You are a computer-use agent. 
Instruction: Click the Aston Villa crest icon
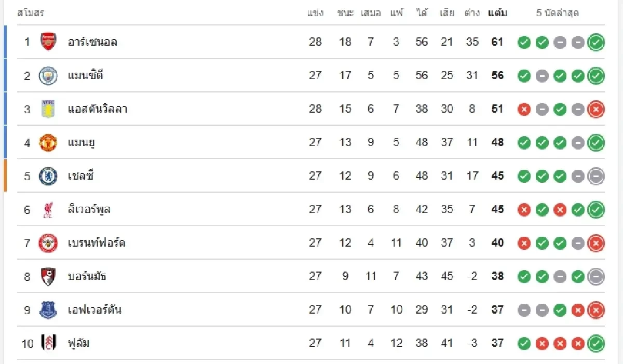[x=48, y=109]
